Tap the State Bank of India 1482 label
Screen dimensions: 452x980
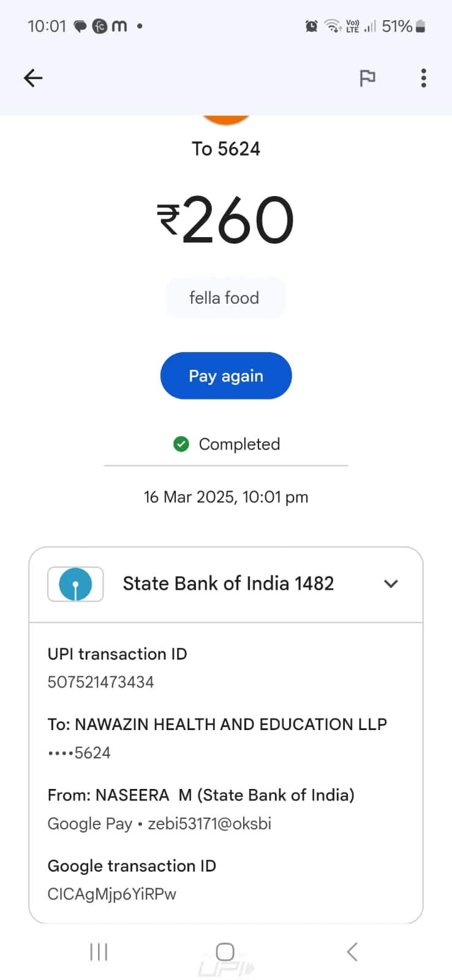click(x=228, y=584)
